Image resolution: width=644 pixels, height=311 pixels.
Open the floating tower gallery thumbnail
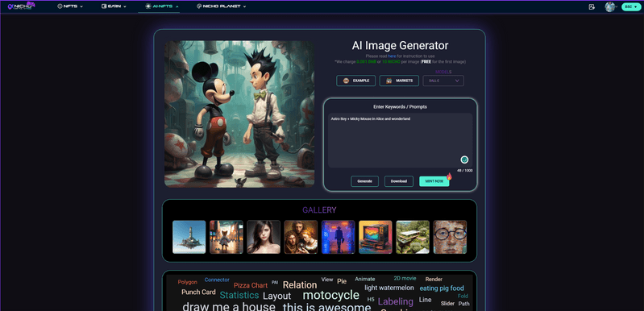189,237
